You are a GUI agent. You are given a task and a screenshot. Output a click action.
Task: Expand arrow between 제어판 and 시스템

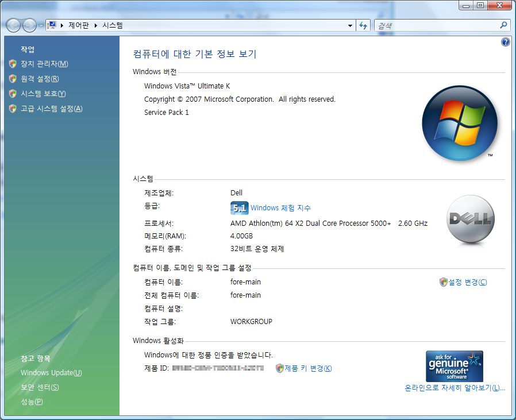pyautogui.click(x=96, y=25)
